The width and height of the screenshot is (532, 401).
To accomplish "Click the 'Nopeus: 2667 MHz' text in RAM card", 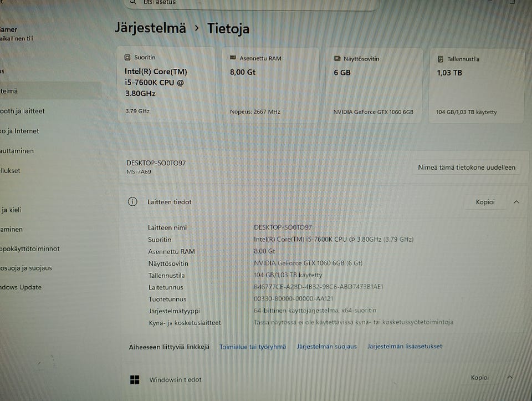I will pyautogui.click(x=255, y=111).
